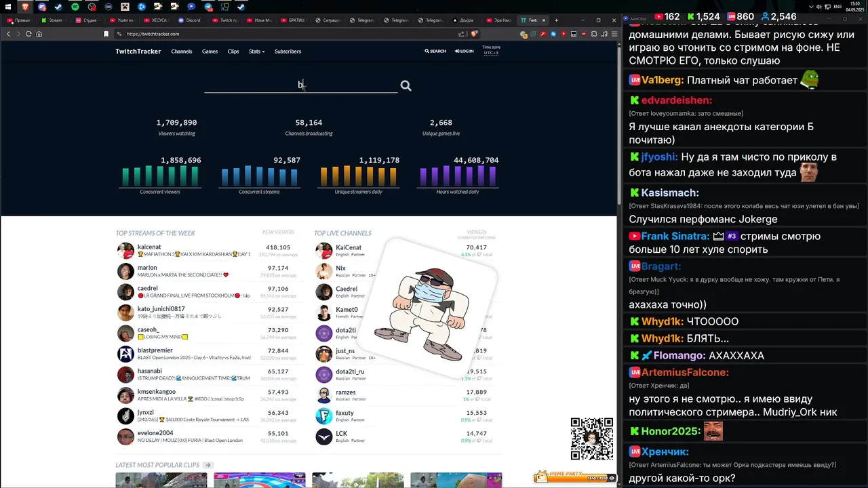This screenshot has height=488, width=868.
Task: Click username Va1berg in chat
Action: point(662,80)
